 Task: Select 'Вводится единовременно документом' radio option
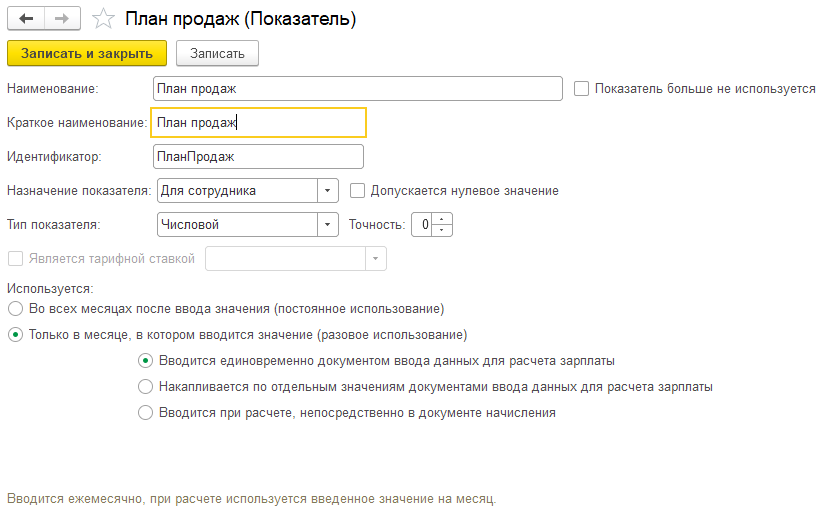[146, 360]
